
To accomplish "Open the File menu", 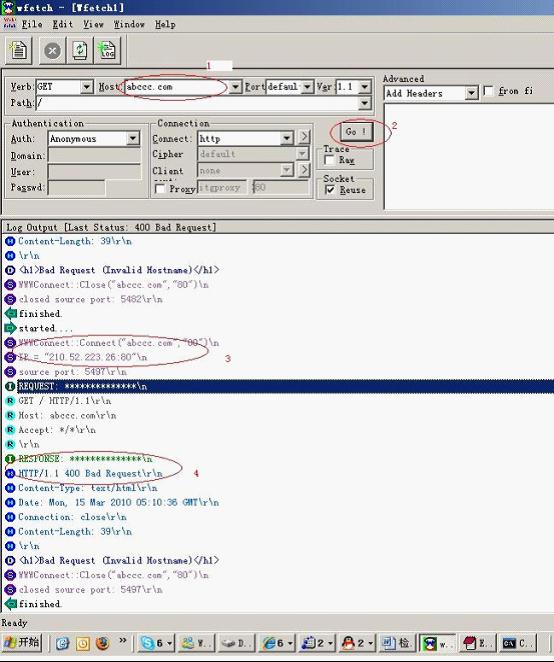I will pos(32,24).
